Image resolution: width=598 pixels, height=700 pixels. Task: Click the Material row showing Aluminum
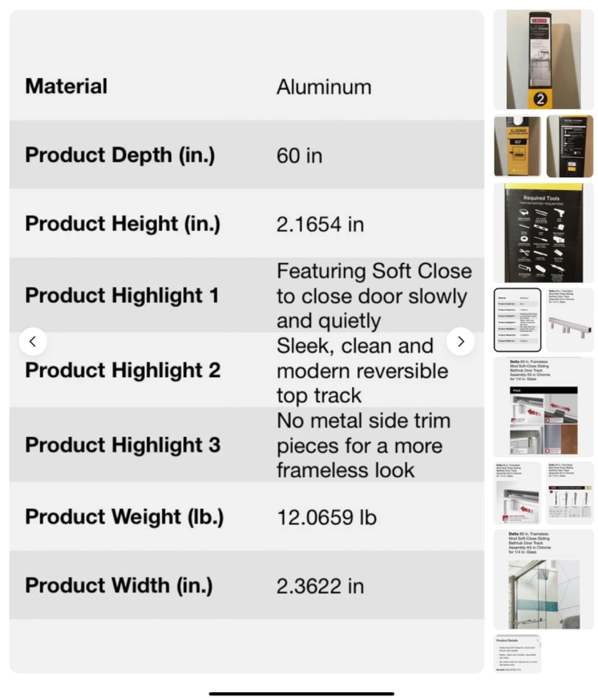[x=246, y=87]
